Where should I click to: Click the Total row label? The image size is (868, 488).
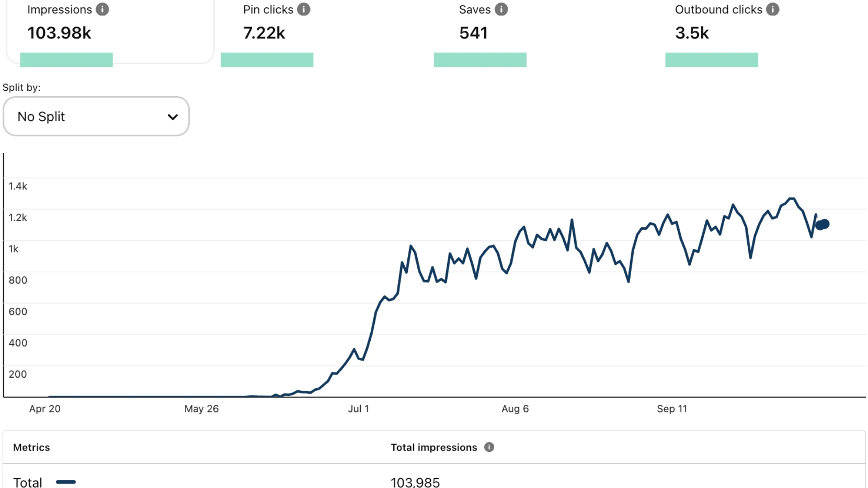(28, 482)
